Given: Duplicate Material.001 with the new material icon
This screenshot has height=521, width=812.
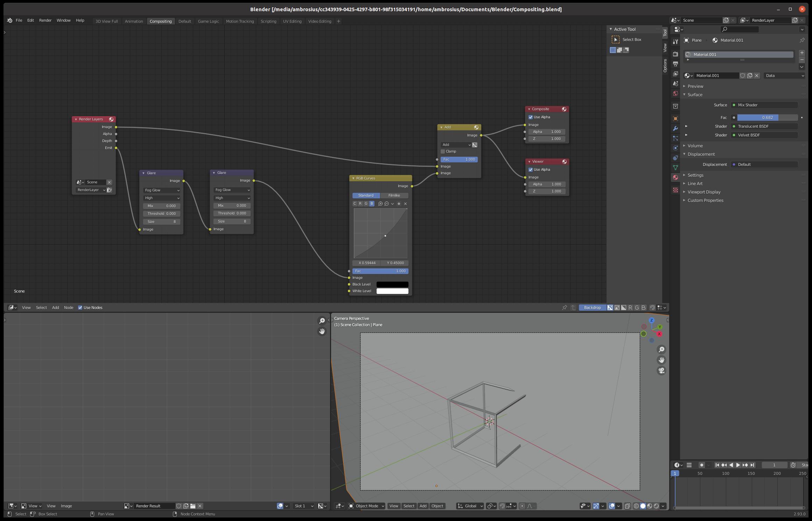Looking at the screenshot, I should coord(750,76).
